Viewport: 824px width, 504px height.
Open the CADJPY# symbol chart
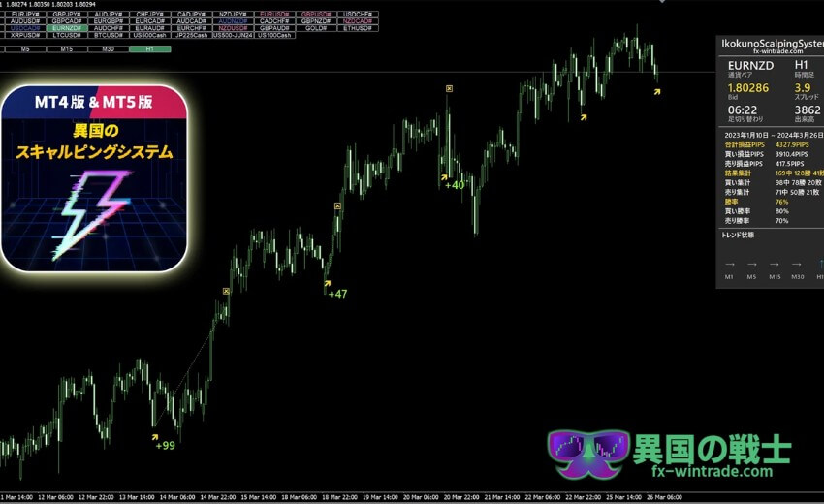click(x=192, y=15)
